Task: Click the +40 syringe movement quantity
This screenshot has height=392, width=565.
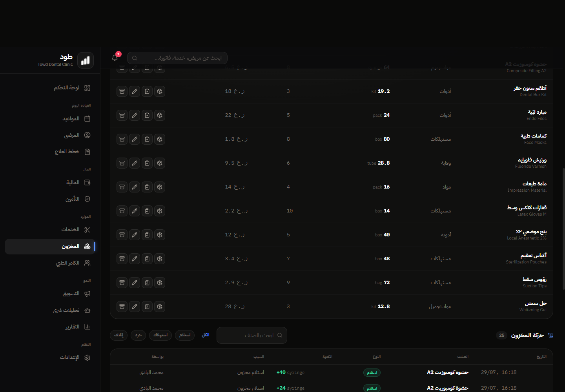Action: pyautogui.click(x=290, y=372)
